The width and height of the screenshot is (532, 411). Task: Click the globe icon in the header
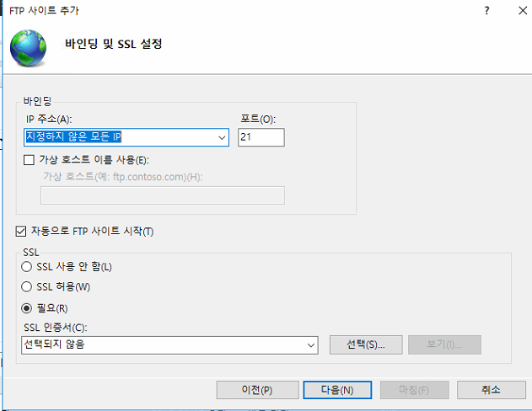point(28,47)
